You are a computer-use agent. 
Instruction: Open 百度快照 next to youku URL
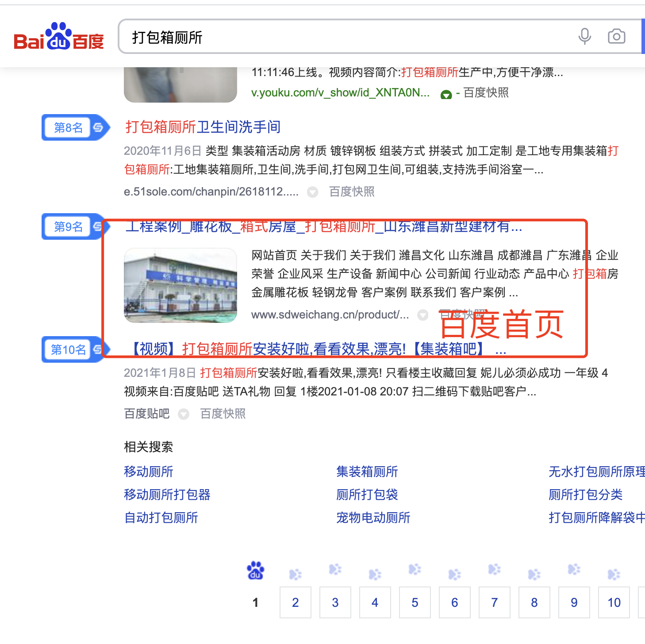click(x=486, y=92)
